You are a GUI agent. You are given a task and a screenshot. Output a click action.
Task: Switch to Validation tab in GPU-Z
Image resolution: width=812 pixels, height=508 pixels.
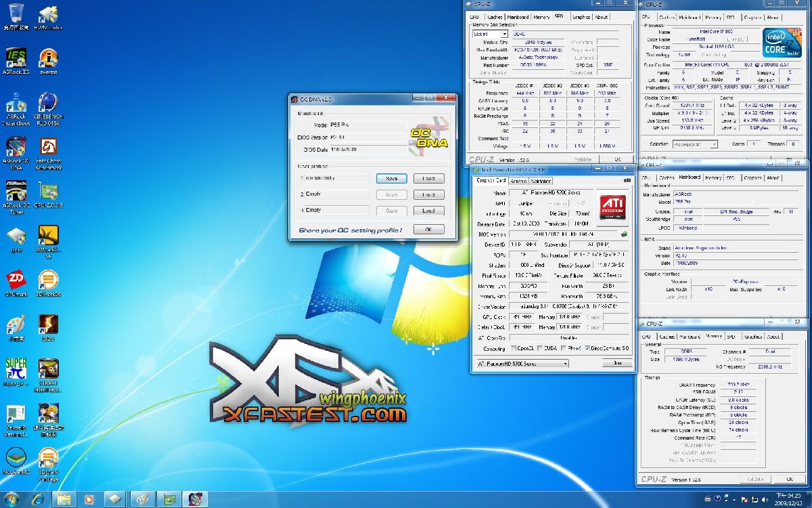[x=541, y=181]
